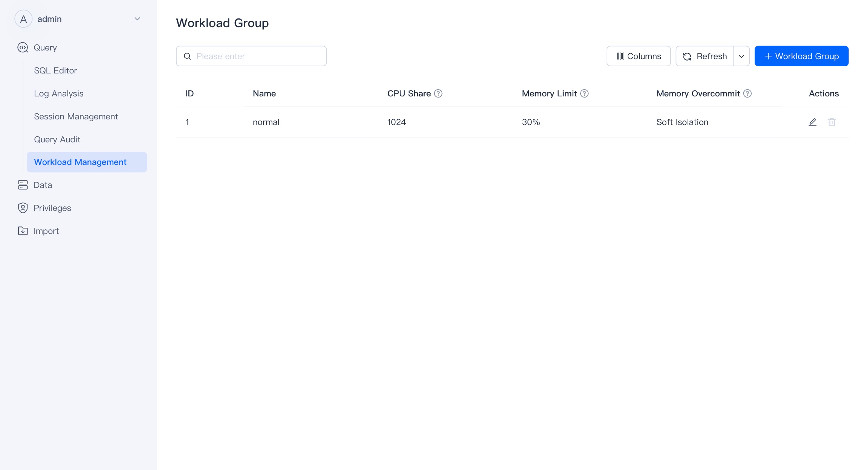Expand the admin account chevron
Image resolution: width=868 pixels, height=470 pixels.
(x=138, y=19)
